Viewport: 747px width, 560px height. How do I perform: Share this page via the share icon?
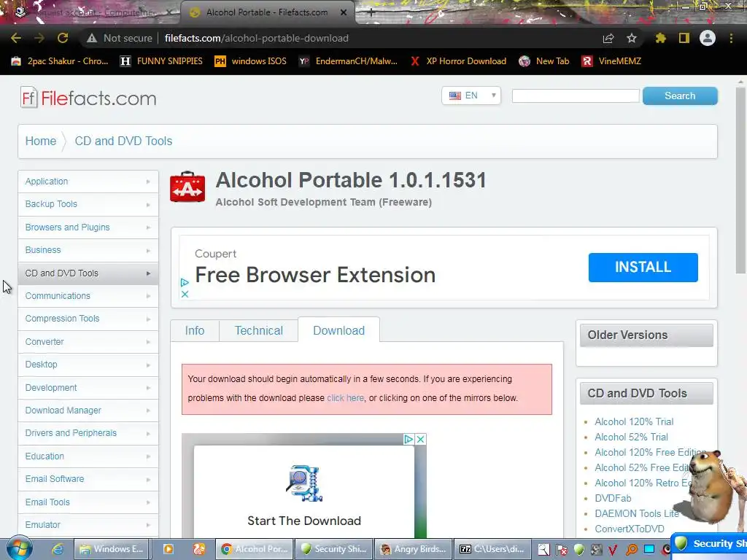click(x=608, y=38)
